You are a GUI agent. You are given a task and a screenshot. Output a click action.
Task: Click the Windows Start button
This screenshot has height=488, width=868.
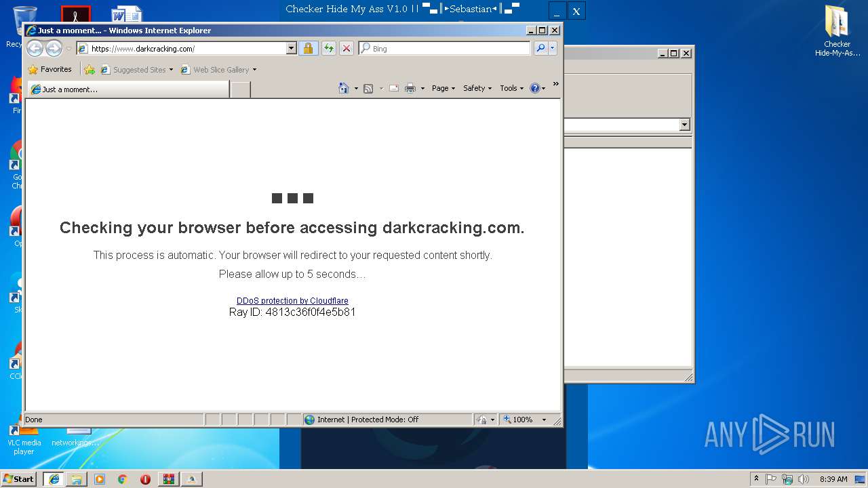pos(19,479)
